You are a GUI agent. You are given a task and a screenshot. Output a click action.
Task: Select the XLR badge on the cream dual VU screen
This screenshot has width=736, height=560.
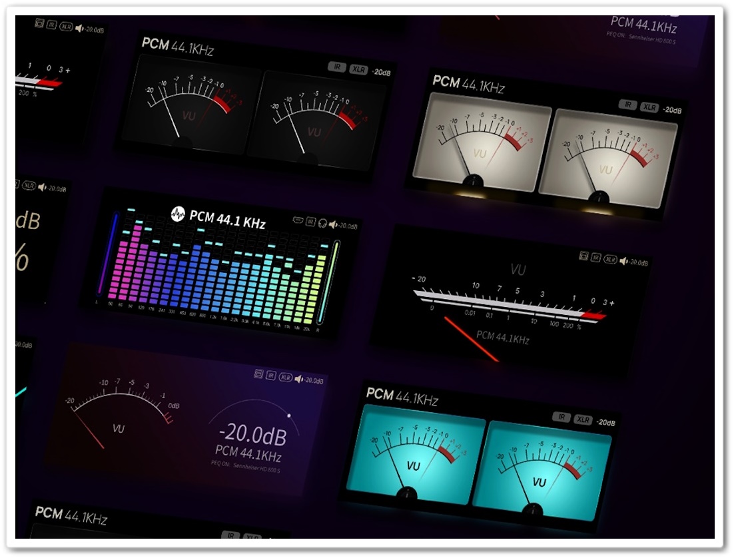click(x=649, y=107)
